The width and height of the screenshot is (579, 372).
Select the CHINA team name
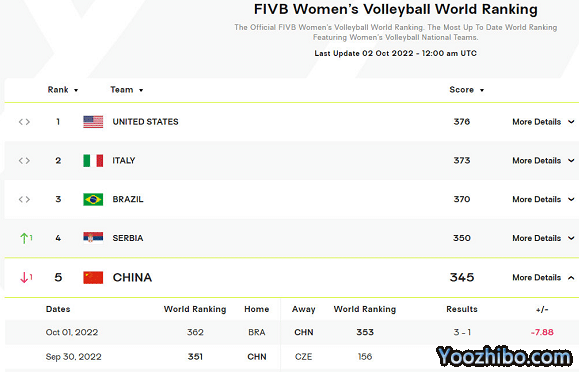pyautogui.click(x=132, y=277)
